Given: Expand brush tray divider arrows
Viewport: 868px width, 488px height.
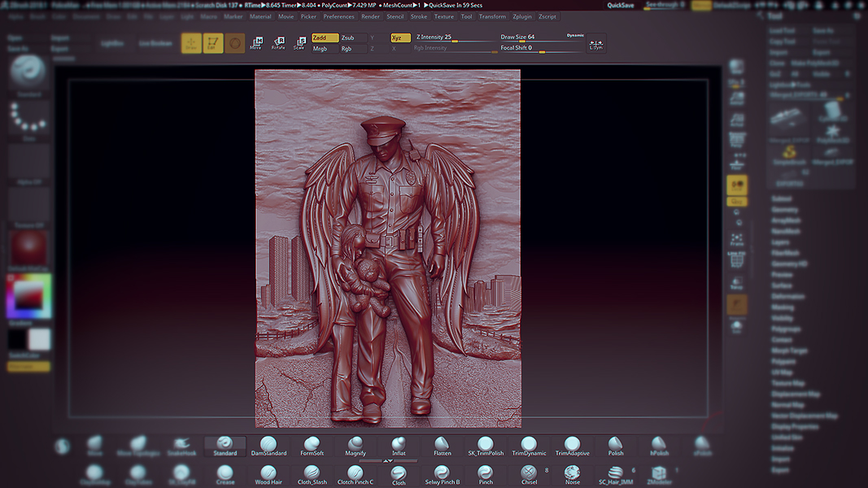Looking at the screenshot, I should [x=388, y=461].
